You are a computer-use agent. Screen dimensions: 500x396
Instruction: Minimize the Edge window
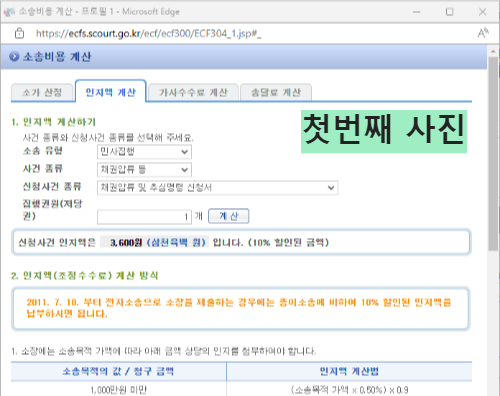[x=417, y=12]
